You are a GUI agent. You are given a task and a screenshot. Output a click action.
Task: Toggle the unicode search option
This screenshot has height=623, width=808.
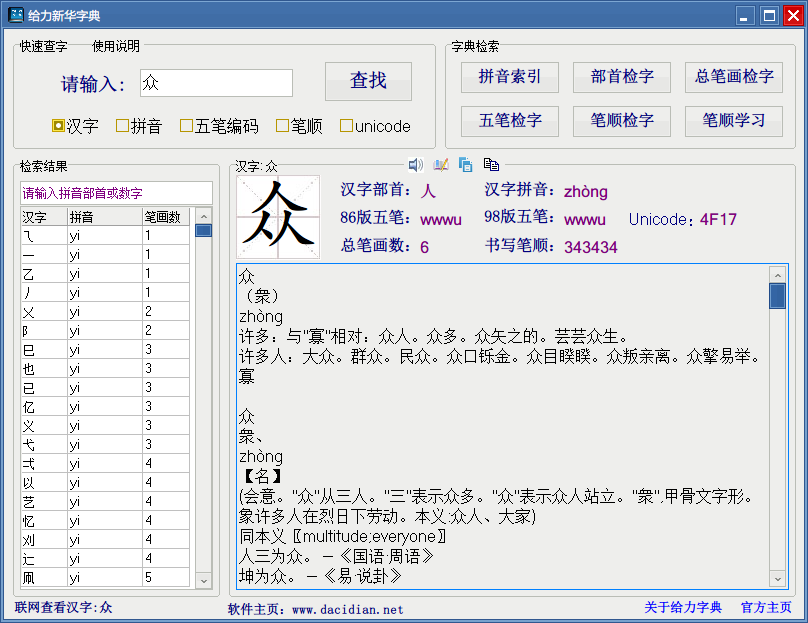coord(346,126)
